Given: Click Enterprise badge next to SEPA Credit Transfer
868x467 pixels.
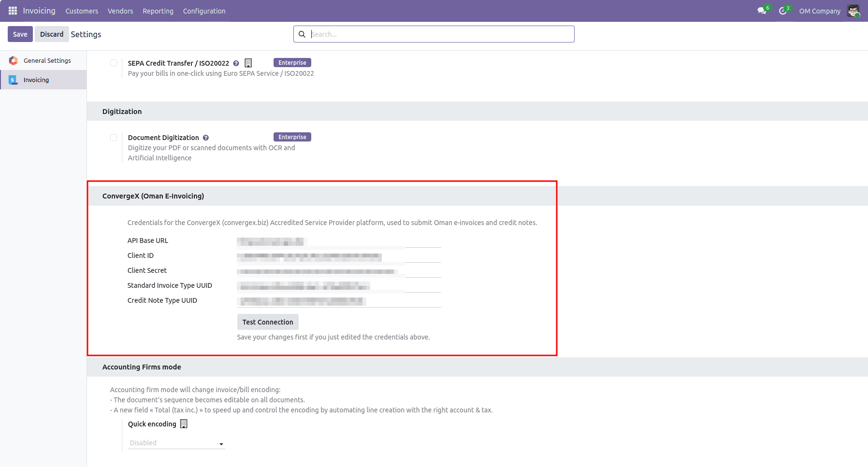Looking at the screenshot, I should [x=292, y=63].
